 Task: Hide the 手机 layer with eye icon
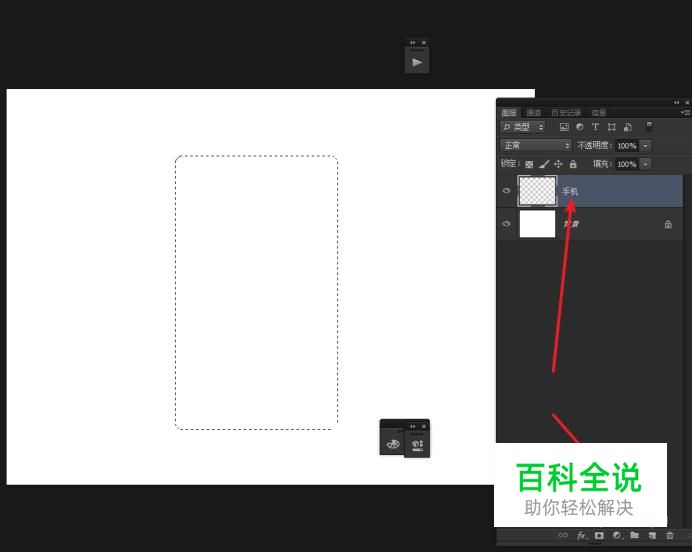pos(506,191)
